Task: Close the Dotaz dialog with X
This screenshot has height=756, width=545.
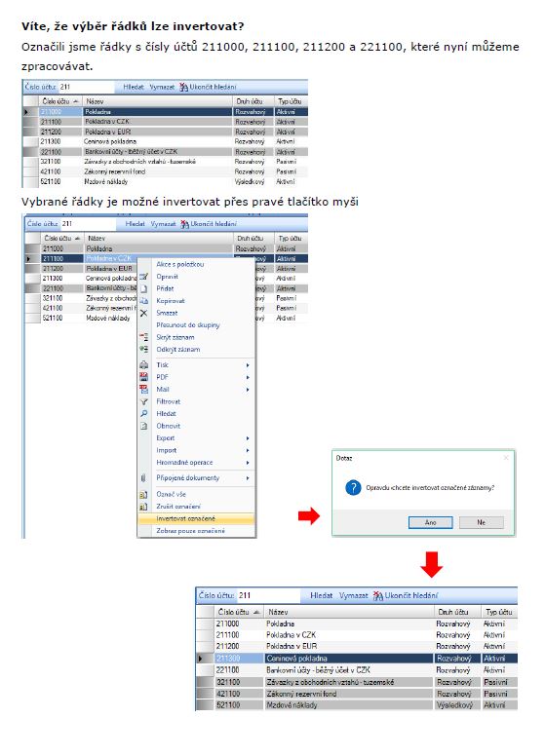Action: pyautogui.click(x=506, y=458)
